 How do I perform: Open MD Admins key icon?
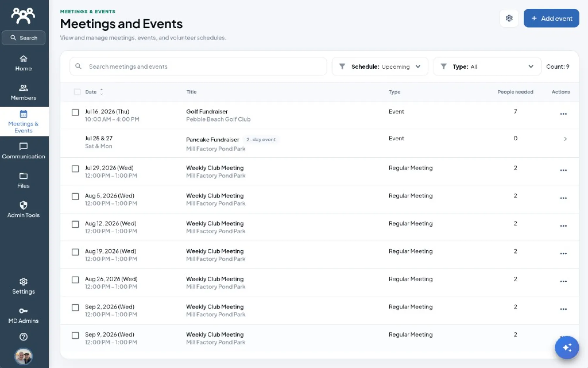23,311
